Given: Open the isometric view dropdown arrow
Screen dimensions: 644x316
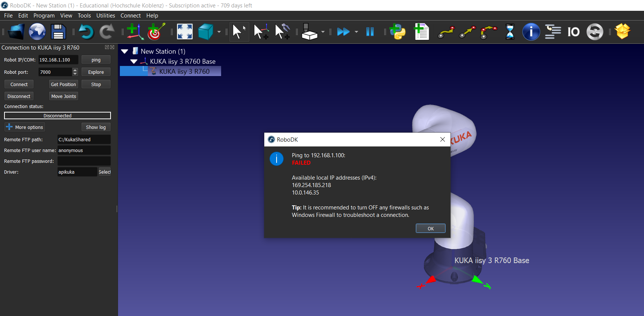Looking at the screenshot, I should coord(219,32).
